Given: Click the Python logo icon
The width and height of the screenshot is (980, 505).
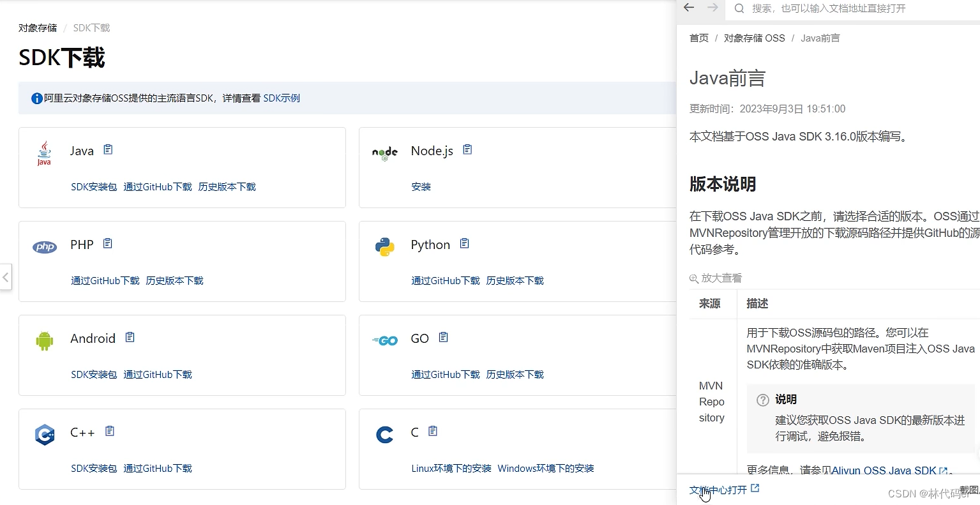Looking at the screenshot, I should coord(384,246).
